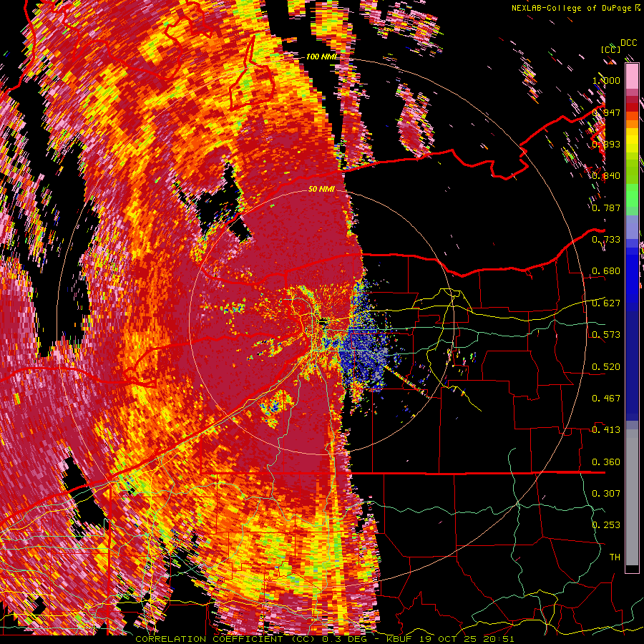Click the 0.680 legend value
644x644 pixels.
tap(606, 271)
